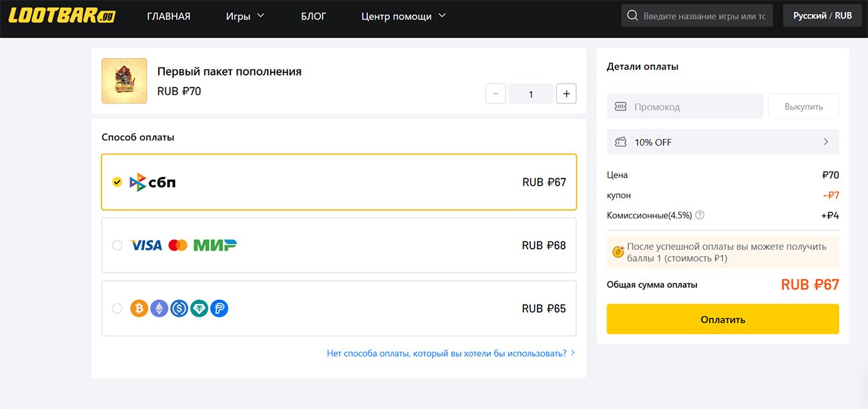Open the Игры dropdown menu

246,15
